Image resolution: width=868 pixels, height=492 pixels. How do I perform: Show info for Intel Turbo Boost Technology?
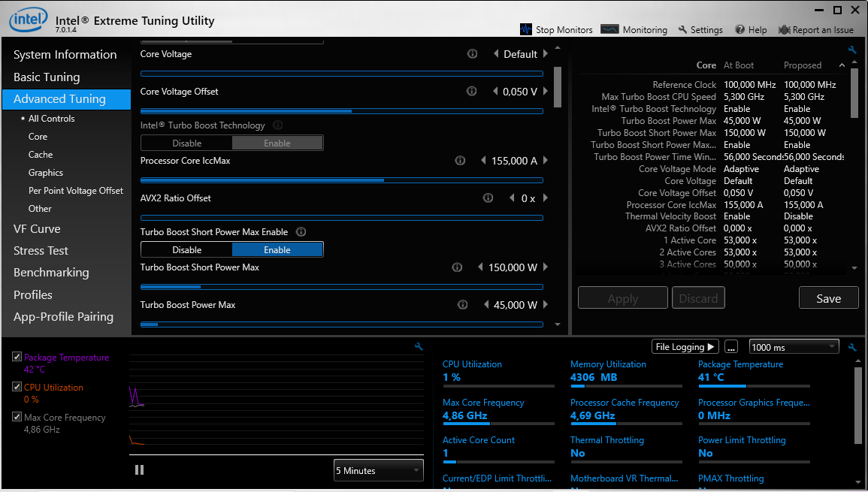point(278,125)
